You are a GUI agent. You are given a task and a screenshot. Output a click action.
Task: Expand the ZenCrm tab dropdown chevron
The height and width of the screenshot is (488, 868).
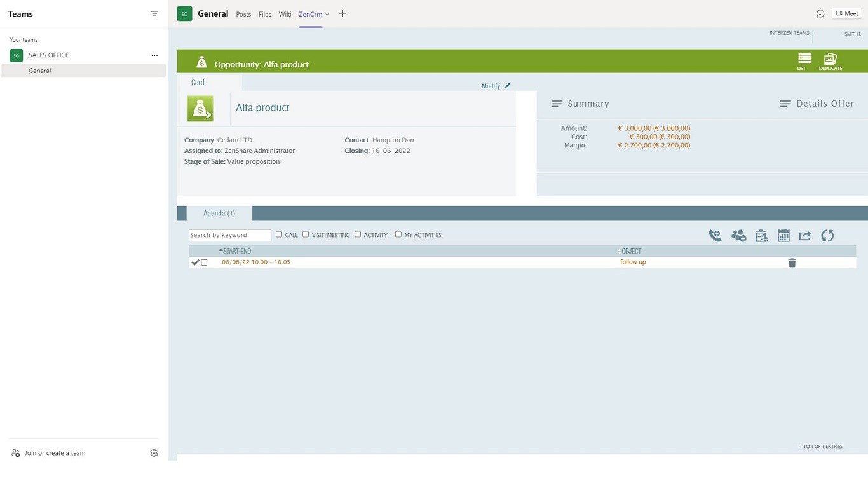(327, 14)
